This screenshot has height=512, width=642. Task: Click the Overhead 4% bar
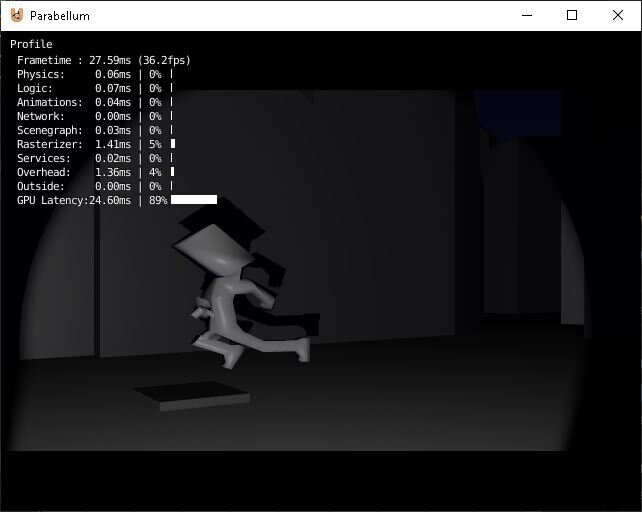172,171
